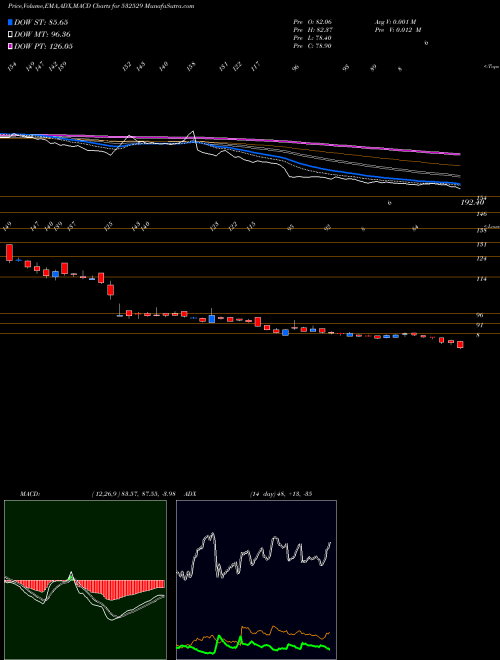500x660 pixels.
Task: Open the dark blue ADX indicator chart panel
Action: (256, 580)
